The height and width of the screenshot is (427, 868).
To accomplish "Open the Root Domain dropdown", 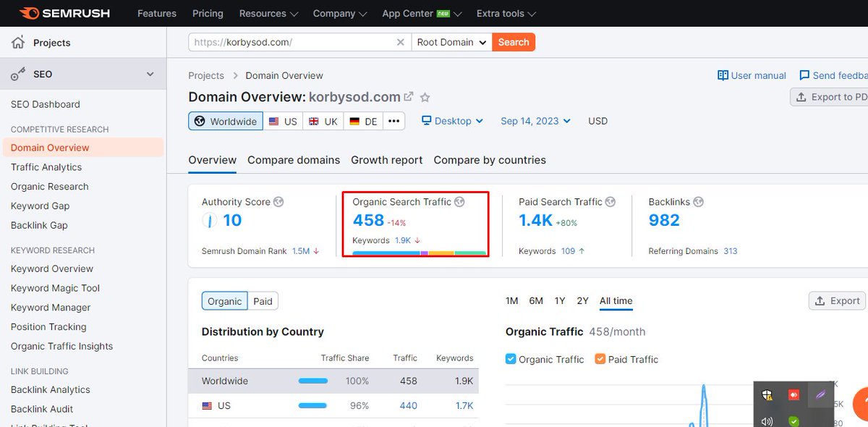I will pos(452,42).
